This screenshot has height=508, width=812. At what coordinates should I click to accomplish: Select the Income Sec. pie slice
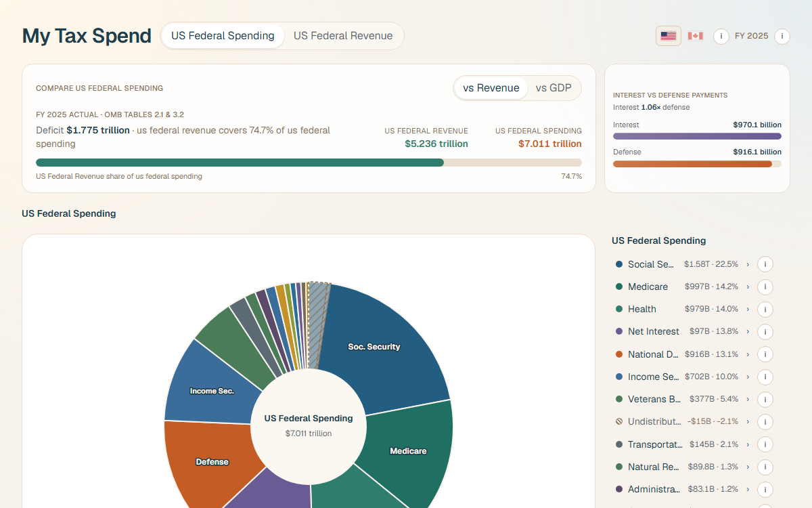[212, 391]
